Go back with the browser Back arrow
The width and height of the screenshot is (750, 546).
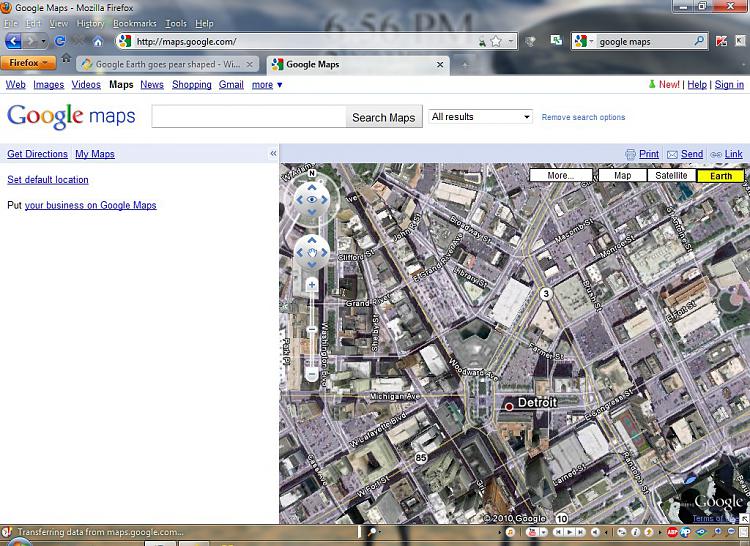(13, 41)
